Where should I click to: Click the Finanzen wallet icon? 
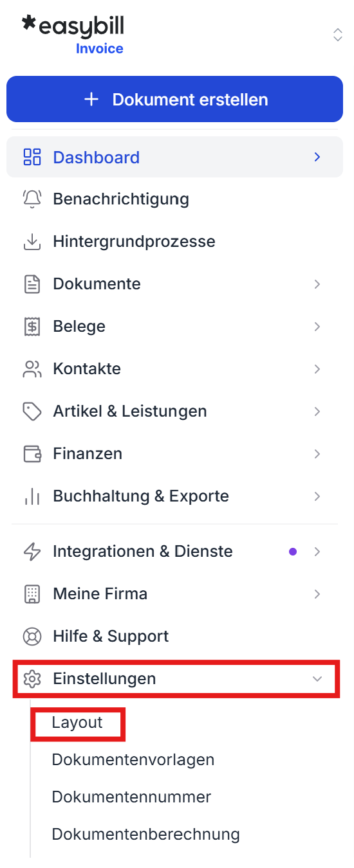click(x=32, y=454)
